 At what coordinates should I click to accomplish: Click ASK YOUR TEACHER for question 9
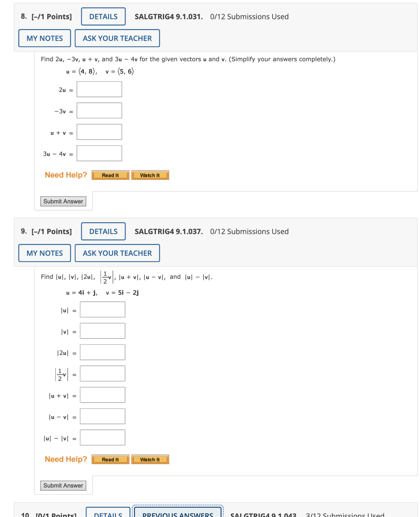pos(117,253)
